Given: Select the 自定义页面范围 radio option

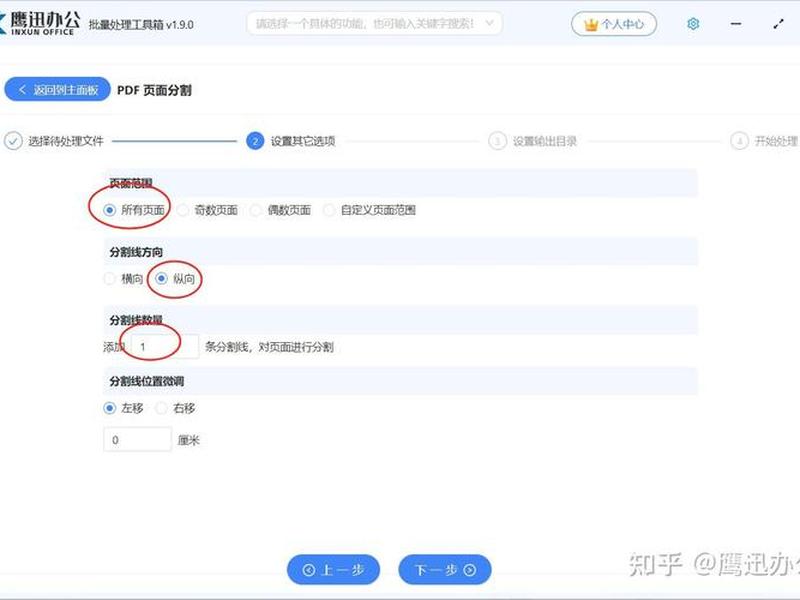Looking at the screenshot, I should tap(329, 210).
